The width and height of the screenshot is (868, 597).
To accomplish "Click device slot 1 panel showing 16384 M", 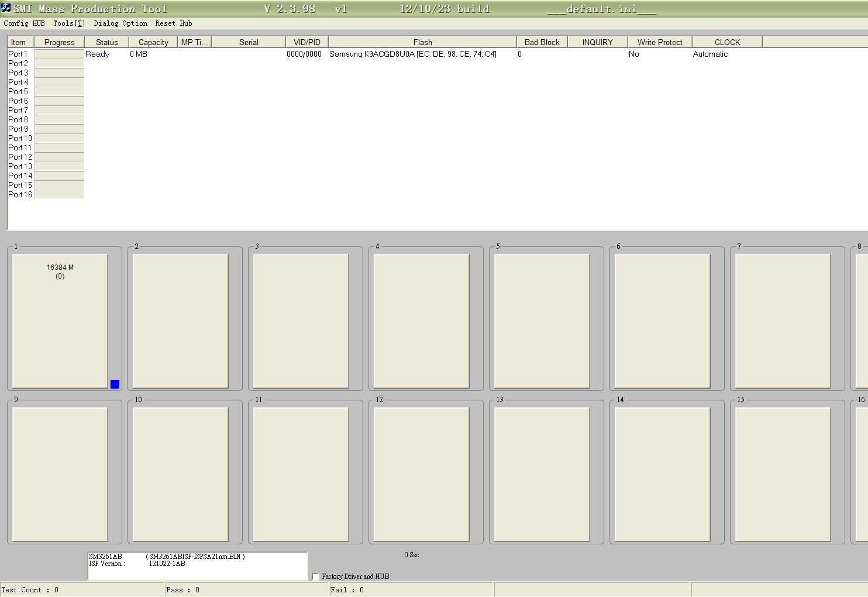I will point(60,321).
